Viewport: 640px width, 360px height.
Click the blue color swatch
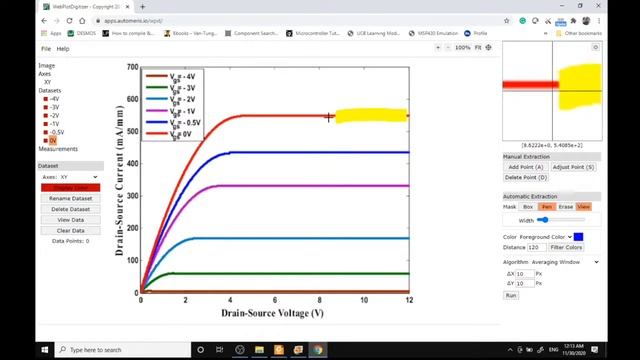point(578,237)
